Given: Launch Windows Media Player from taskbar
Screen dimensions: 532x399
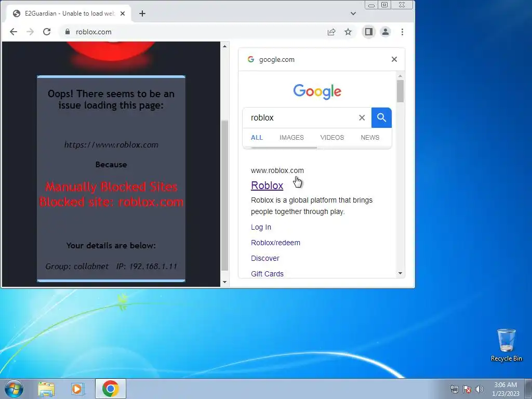Looking at the screenshot, I should 77,389.
